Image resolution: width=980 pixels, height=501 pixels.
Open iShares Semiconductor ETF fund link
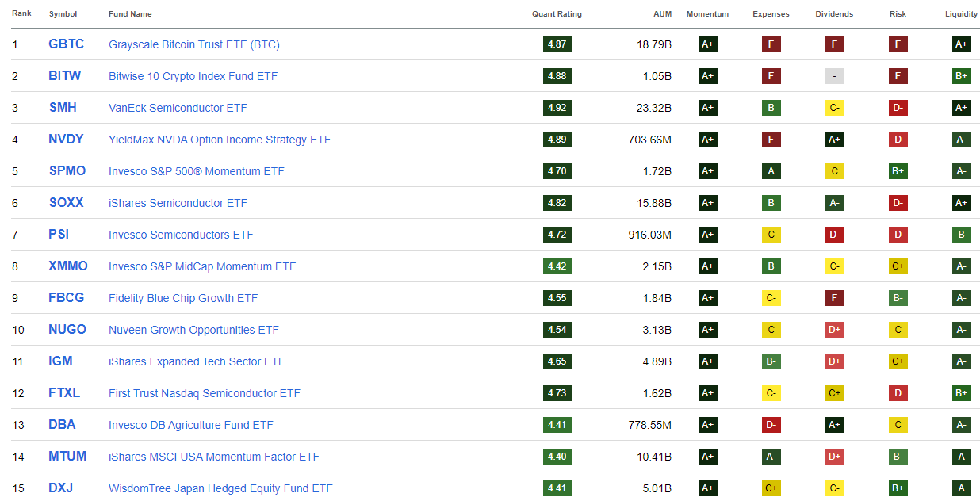click(178, 203)
